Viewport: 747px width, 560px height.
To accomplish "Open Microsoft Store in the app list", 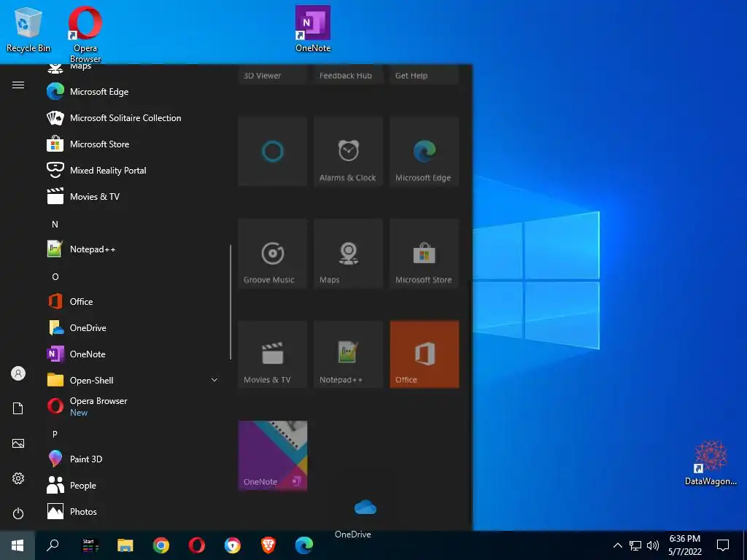I will (x=133, y=144).
